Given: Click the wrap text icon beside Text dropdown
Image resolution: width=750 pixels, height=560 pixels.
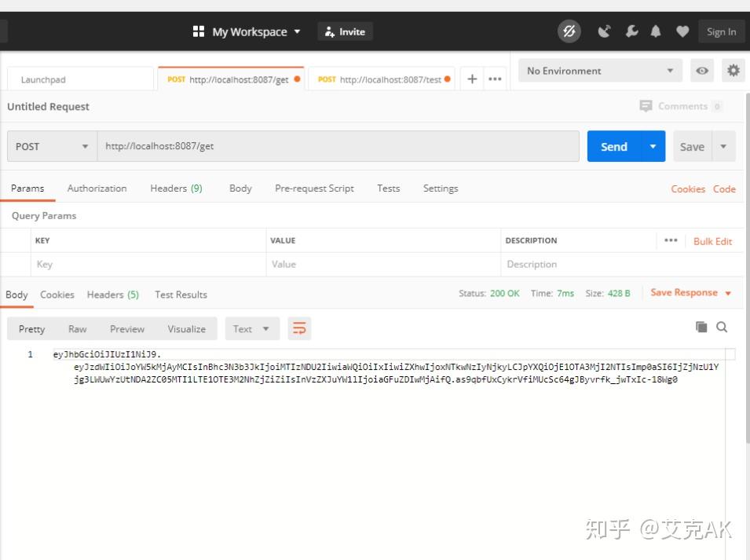Looking at the screenshot, I should pos(298,328).
